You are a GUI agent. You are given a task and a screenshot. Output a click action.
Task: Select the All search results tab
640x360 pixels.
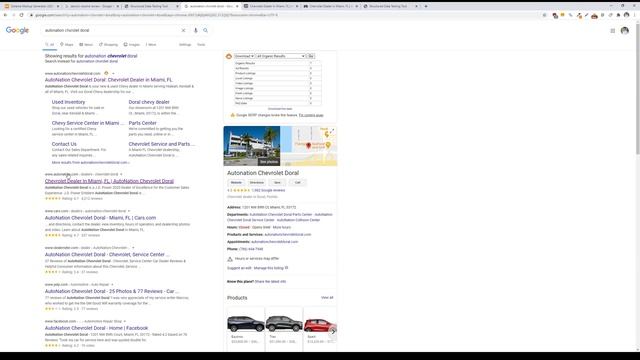50,44
